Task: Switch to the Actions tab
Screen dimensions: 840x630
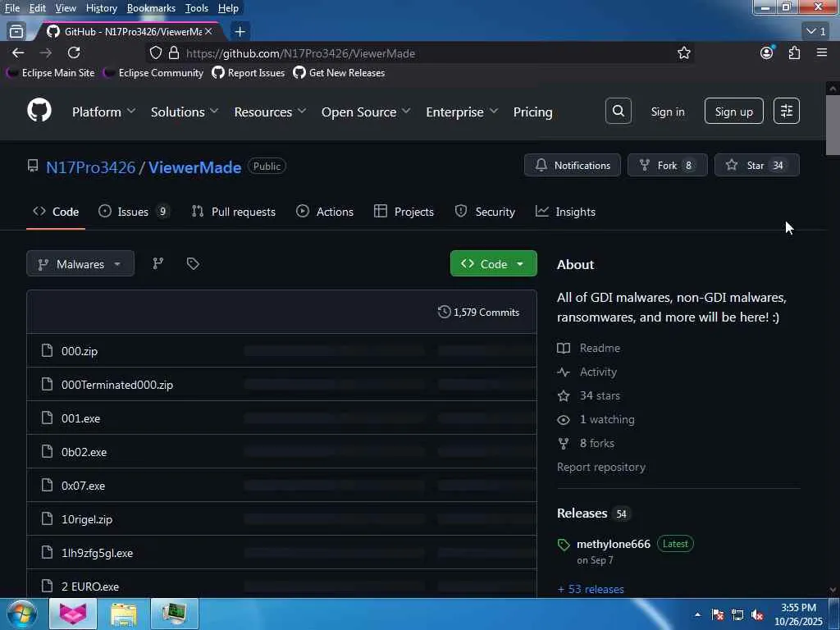Action: 325,212
